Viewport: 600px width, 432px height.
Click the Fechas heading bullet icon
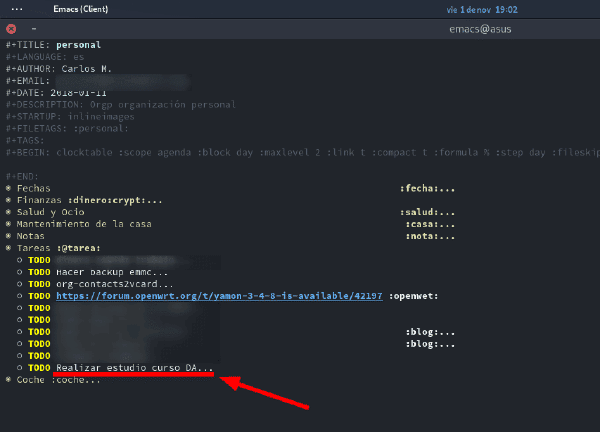tap(8, 188)
